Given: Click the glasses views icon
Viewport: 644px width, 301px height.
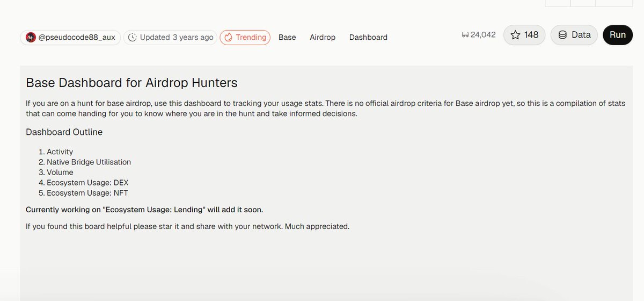Looking at the screenshot, I should 465,35.
